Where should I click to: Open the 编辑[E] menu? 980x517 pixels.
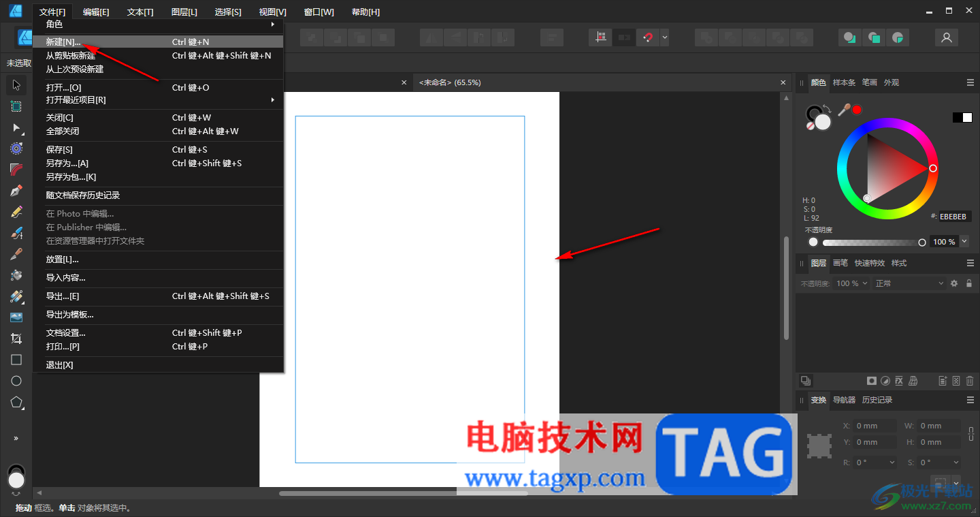coord(96,12)
